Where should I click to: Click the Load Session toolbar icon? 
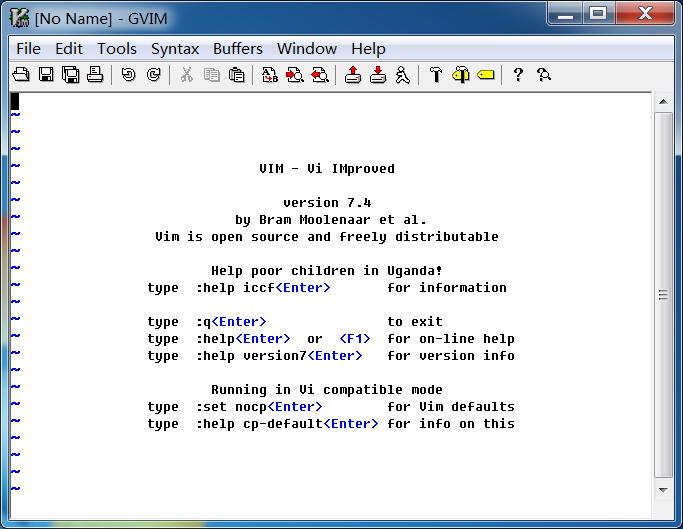pos(353,75)
